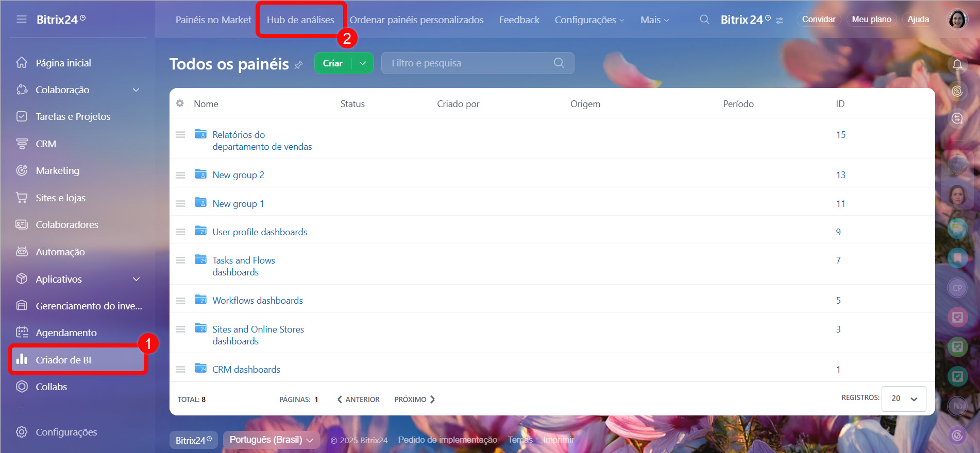Click the Convidar button
Image resolution: width=980 pixels, height=453 pixels.
click(818, 20)
